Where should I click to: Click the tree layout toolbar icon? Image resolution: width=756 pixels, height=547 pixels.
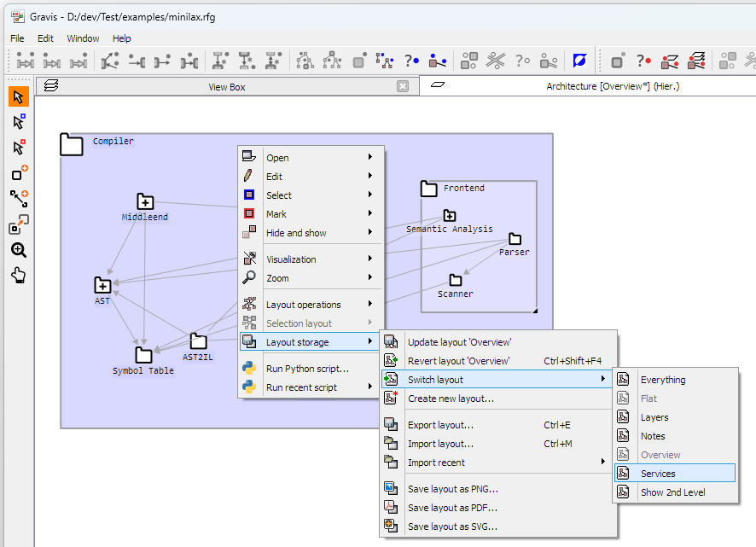tap(305, 61)
